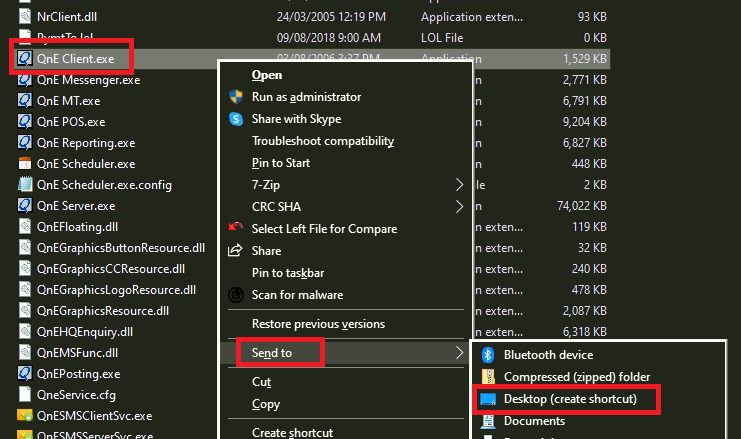741x439 pixels.
Task: Click the QnE Reporting.exe file icon
Action: 25,143
